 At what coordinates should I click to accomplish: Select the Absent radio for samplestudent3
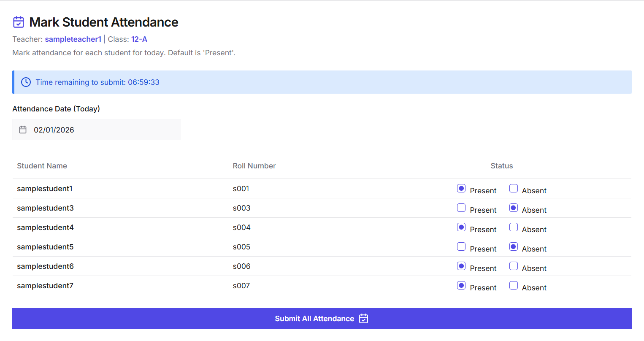pyautogui.click(x=514, y=208)
